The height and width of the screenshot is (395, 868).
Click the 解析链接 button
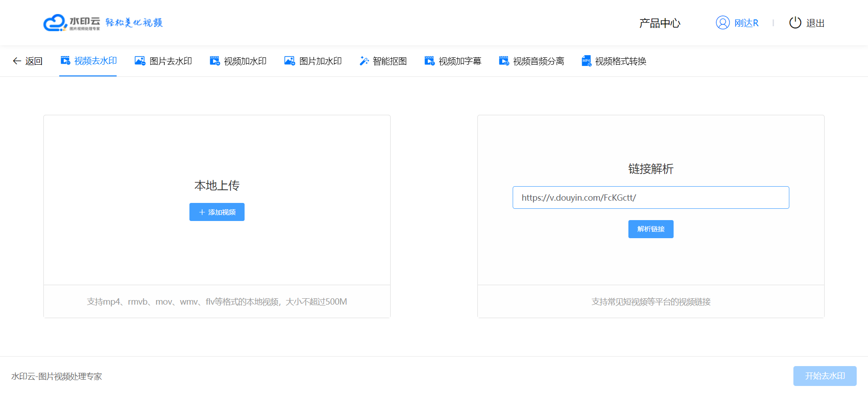[x=651, y=229]
